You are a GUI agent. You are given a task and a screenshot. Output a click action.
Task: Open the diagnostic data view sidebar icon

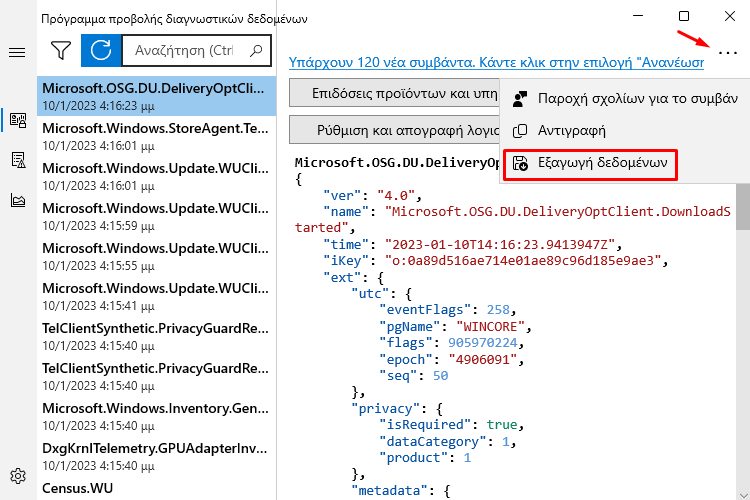pos(18,120)
